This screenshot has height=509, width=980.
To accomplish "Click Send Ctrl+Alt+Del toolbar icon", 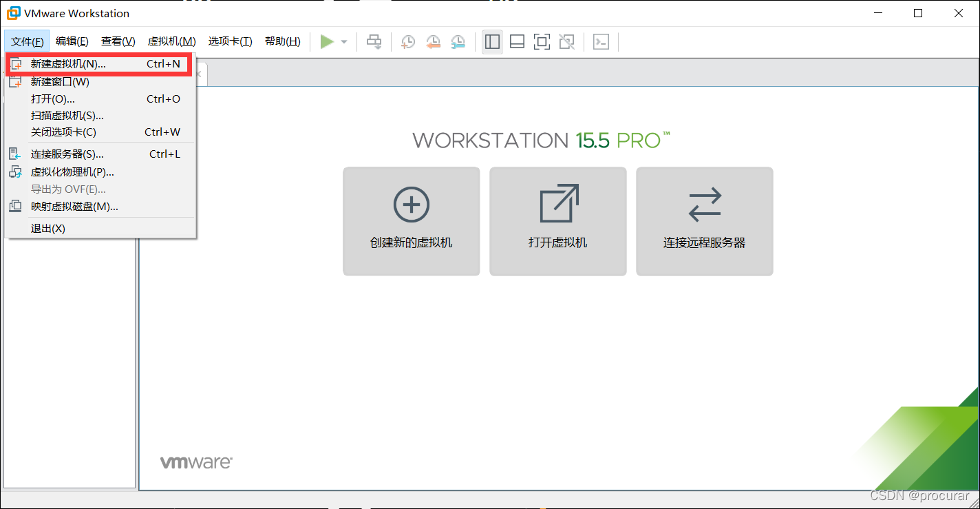I will [x=374, y=42].
